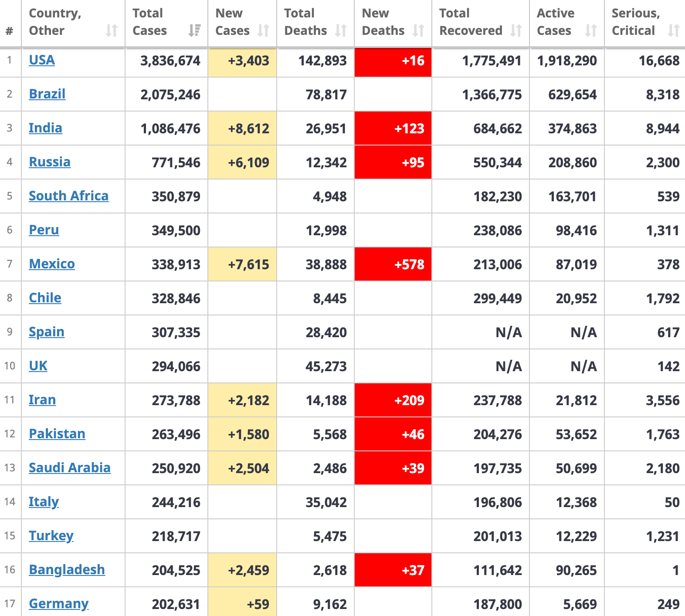Click the Serious, Critical sort arrows icon
The width and height of the screenshot is (685, 616).
point(673,30)
